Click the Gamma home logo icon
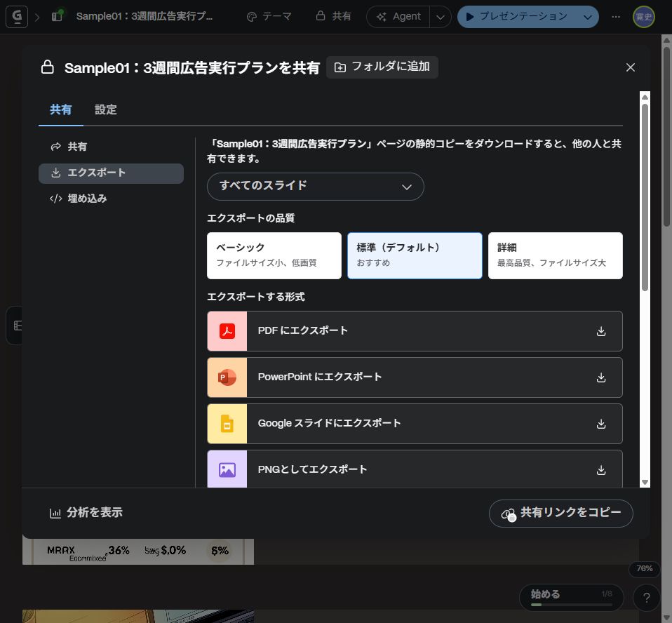 (17, 17)
